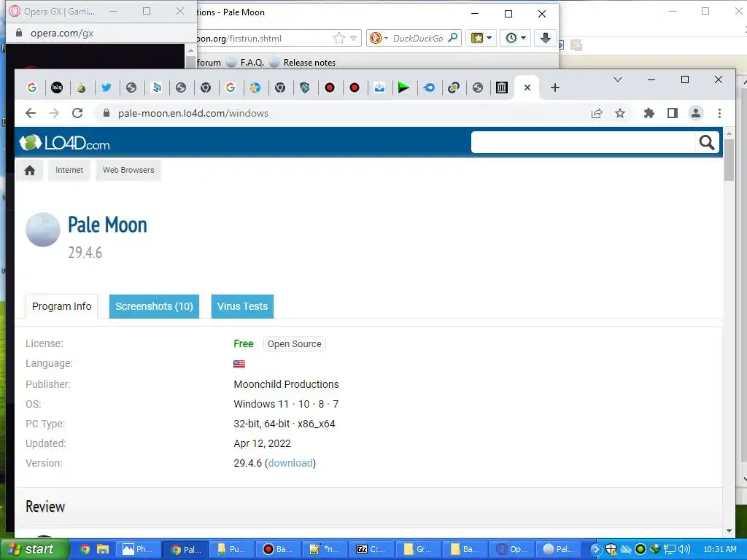
Task: Open a new Chrome tab
Action: coord(554,87)
